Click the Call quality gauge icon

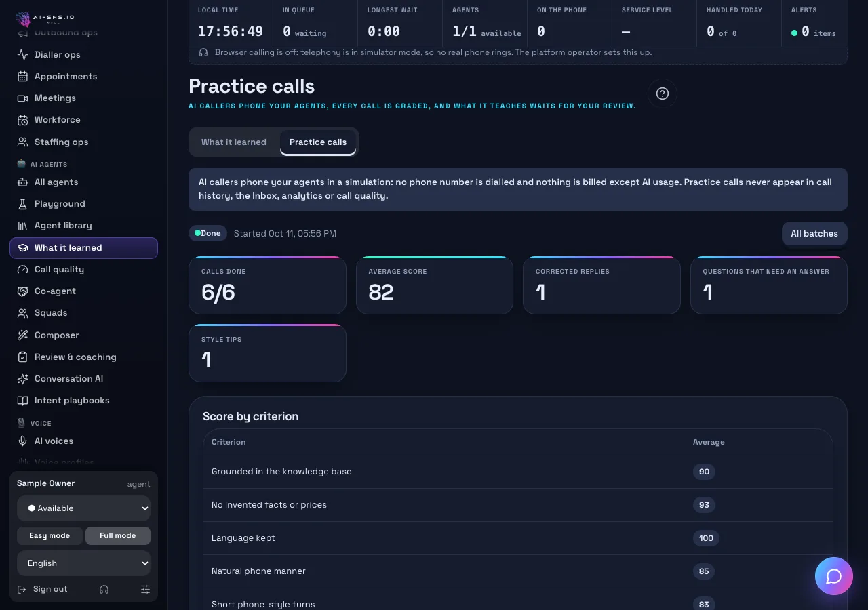22,270
